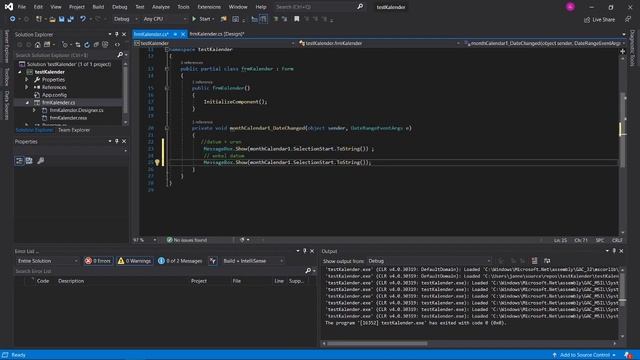Click the Bookmark toolbar icon

(x=297, y=19)
